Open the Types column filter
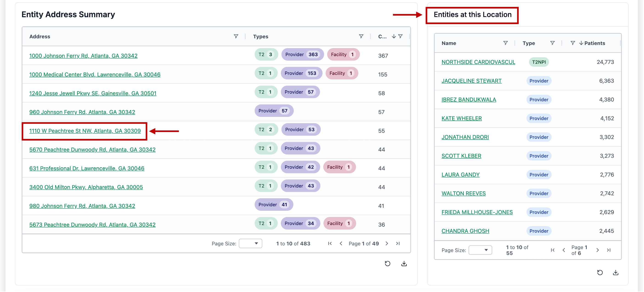 [x=361, y=36]
